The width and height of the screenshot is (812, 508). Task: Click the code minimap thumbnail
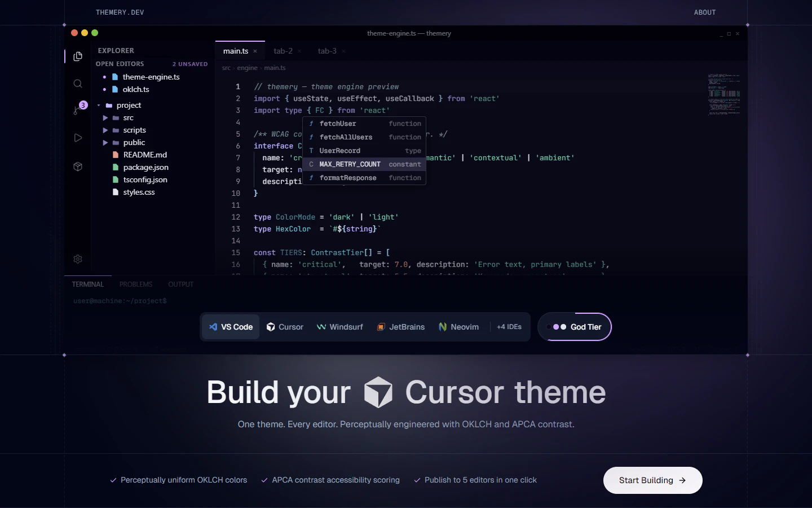click(x=724, y=94)
